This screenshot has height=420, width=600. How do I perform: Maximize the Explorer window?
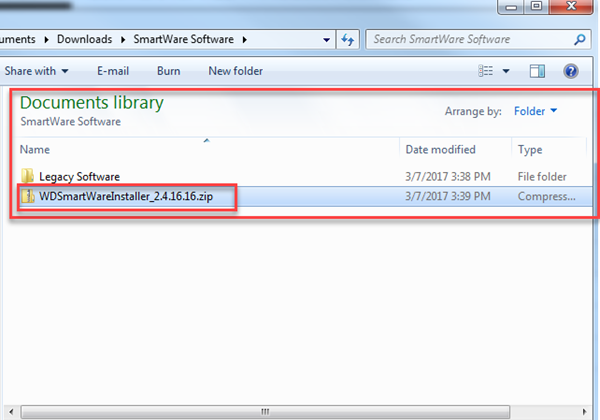536,7
